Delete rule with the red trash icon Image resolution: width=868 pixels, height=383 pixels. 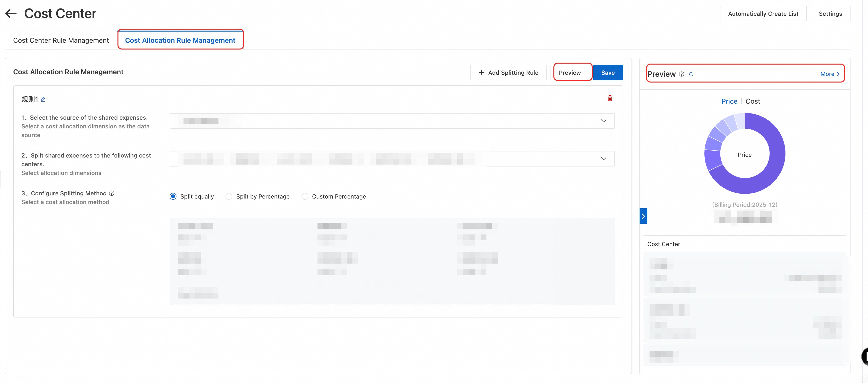pos(609,98)
